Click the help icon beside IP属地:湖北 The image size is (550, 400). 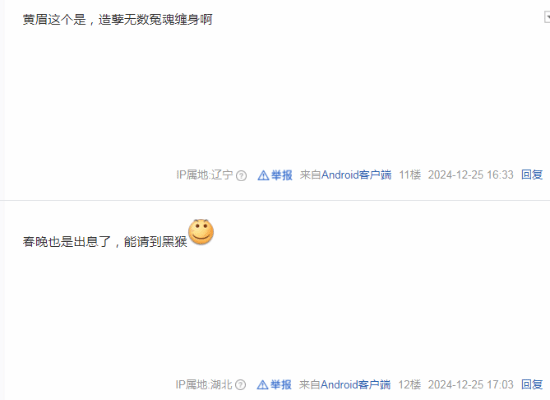pyautogui.click(x=240, y=385)
